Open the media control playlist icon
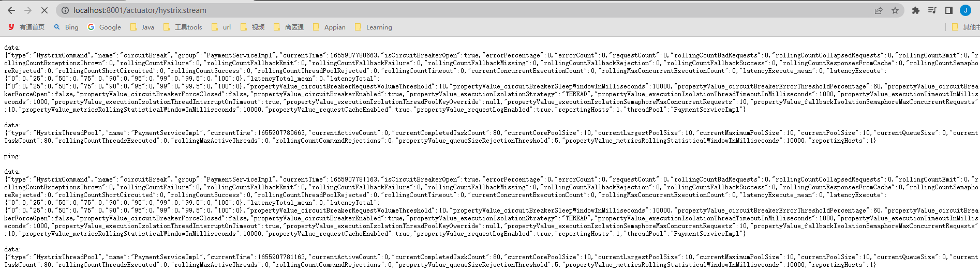Screen dimensions: 980x271 tap(932, 10)
